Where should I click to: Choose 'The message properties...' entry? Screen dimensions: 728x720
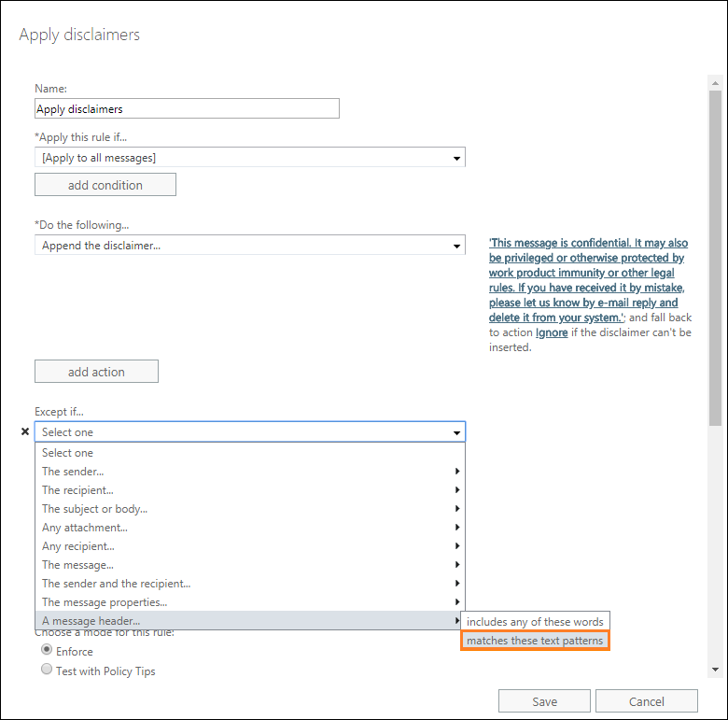click(105, 602)
